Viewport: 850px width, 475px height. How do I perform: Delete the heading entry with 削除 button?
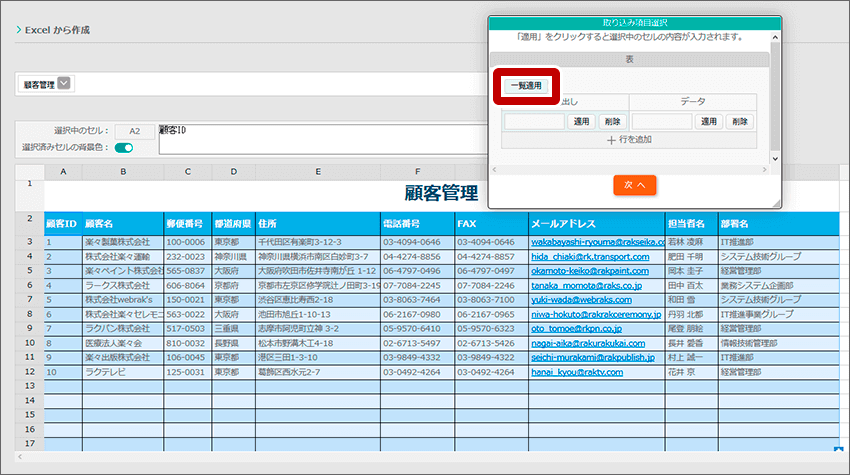pos(613,121)
